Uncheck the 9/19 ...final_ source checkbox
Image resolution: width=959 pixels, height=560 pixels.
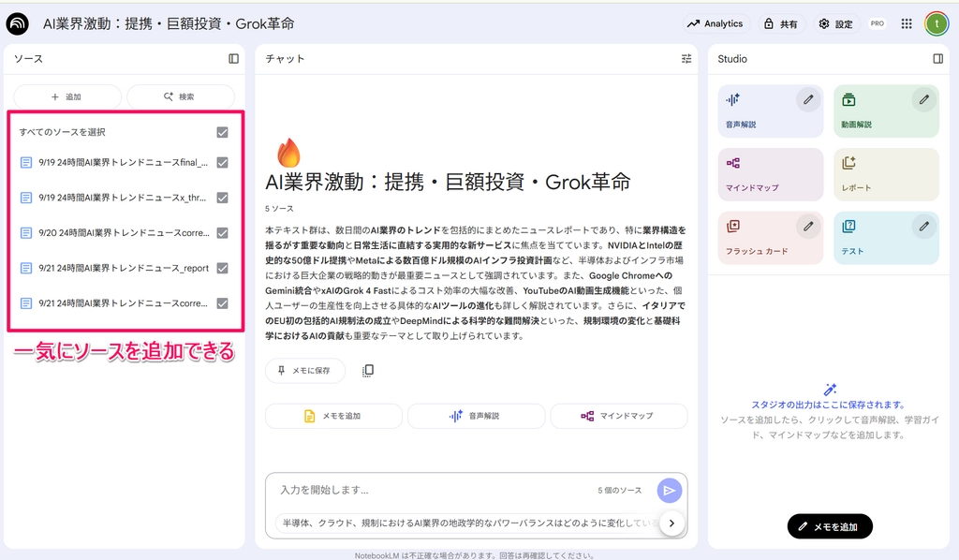pos(223,163)
